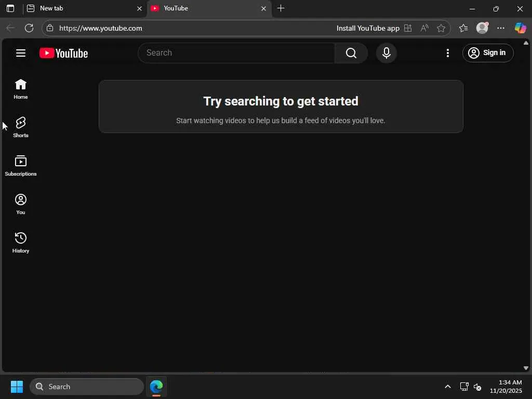
Task: Click the page scrollbar down arrow
Action: coord(526,368)
